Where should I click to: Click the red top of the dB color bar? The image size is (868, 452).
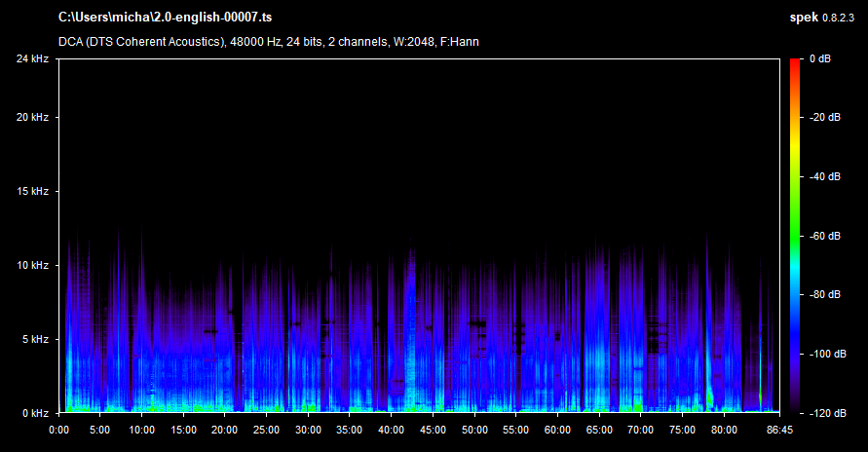pos(795,63)
